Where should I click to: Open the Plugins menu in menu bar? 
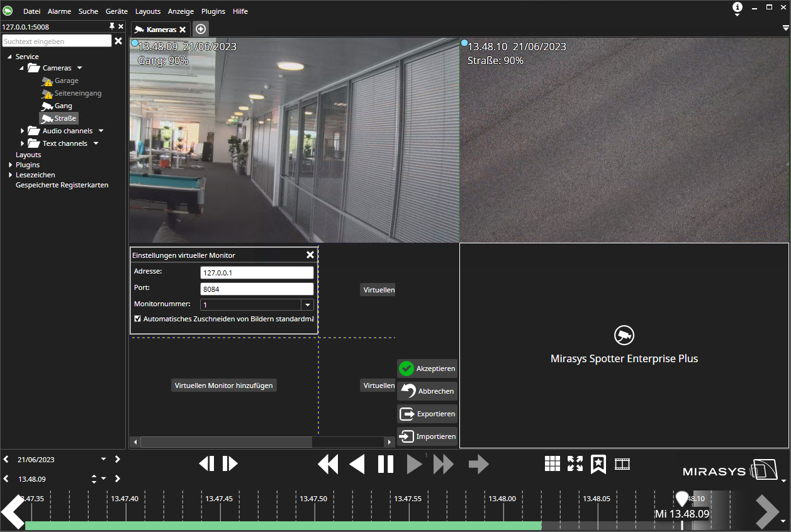pos(213,11)
